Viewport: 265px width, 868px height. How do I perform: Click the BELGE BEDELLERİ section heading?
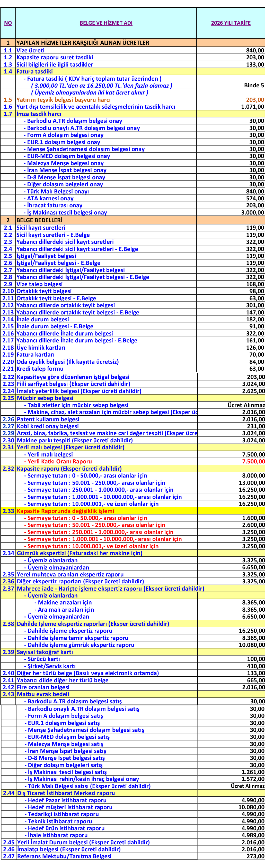(40, 220)
